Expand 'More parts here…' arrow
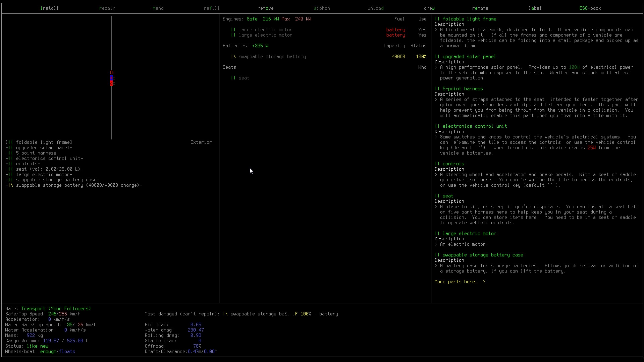This screenshot has width=644, height=362. click(x=484, y=282)
